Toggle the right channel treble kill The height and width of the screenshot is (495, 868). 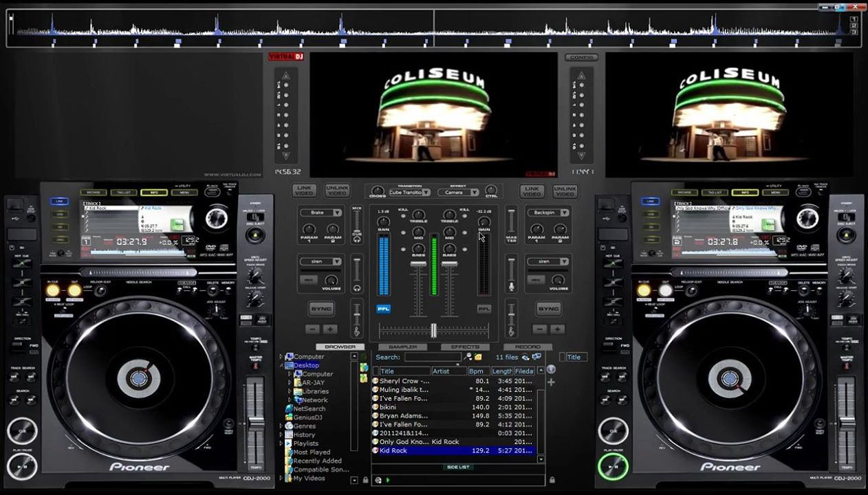click(465, 216)
